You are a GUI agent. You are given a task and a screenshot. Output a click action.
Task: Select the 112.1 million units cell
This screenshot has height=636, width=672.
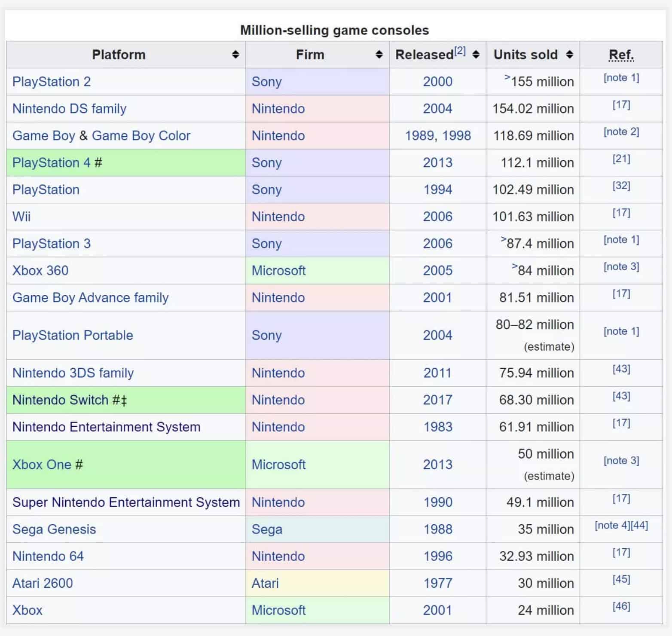pyautogui.click(x=533, y=163)
